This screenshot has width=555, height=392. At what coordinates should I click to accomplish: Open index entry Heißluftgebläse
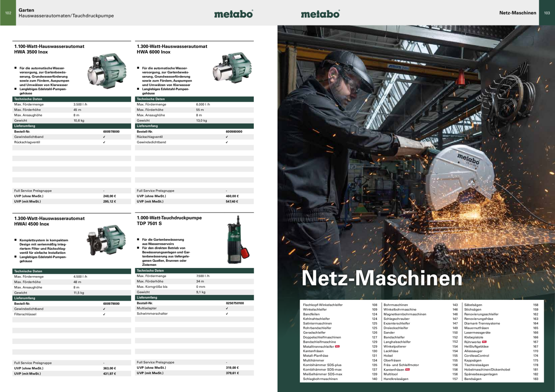click(x=476, y=346)
